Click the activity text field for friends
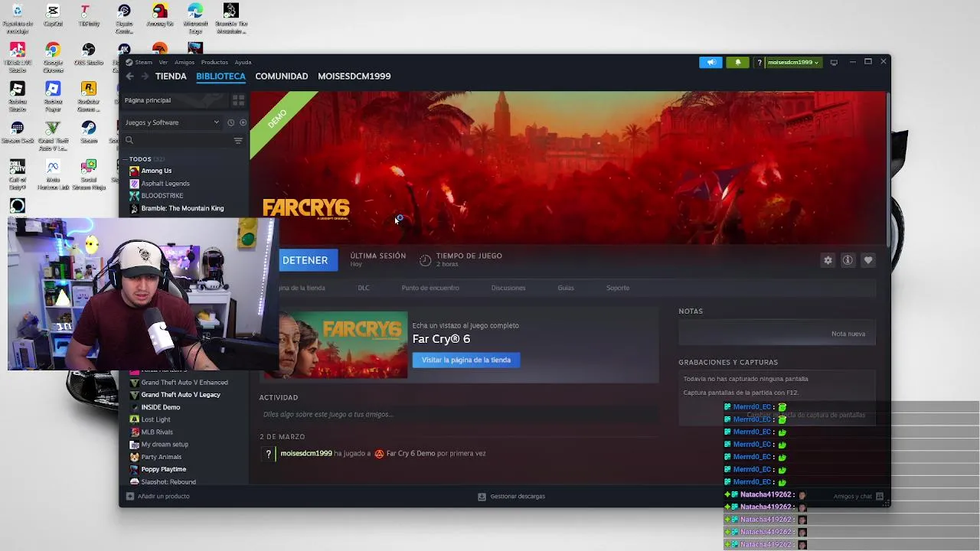 pyautogui.click(x=459, y=415)
